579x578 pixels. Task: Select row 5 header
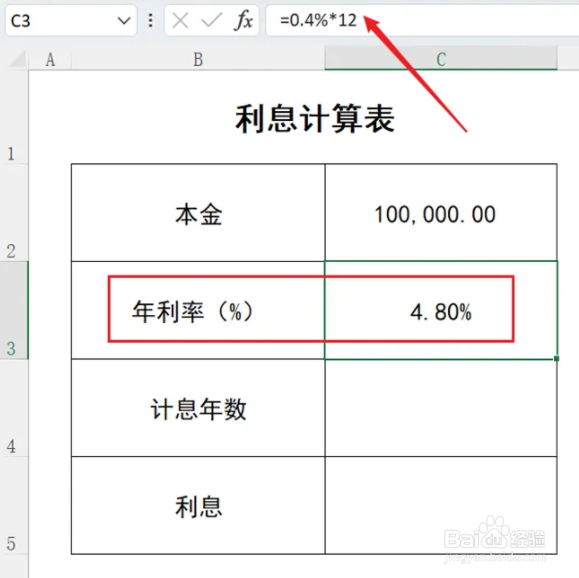(x=14, y=505)
